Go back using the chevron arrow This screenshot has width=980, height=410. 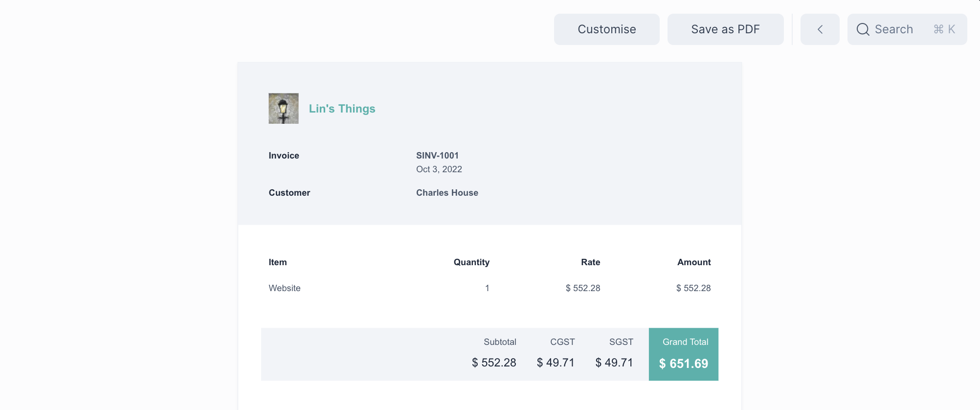[820, 29]
